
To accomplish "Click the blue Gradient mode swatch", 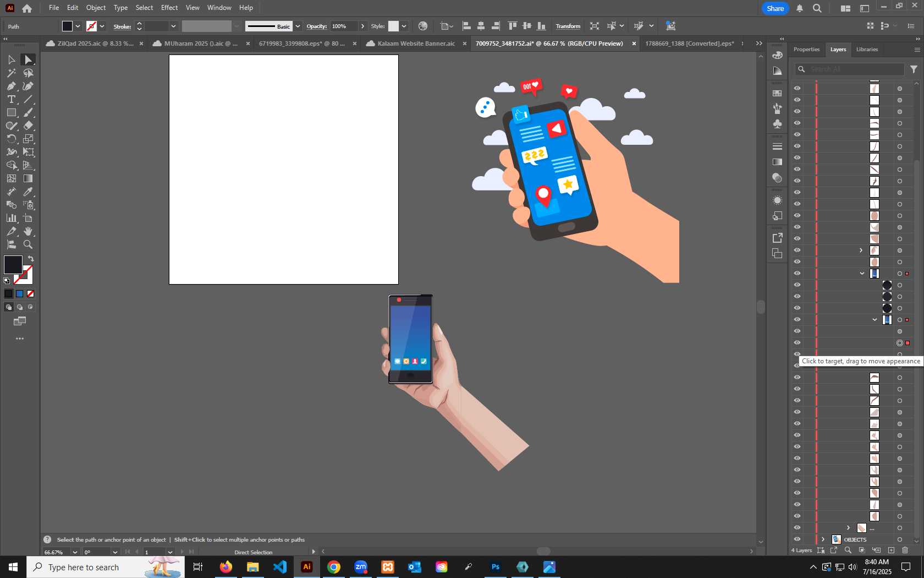I will tap(20, 294).
